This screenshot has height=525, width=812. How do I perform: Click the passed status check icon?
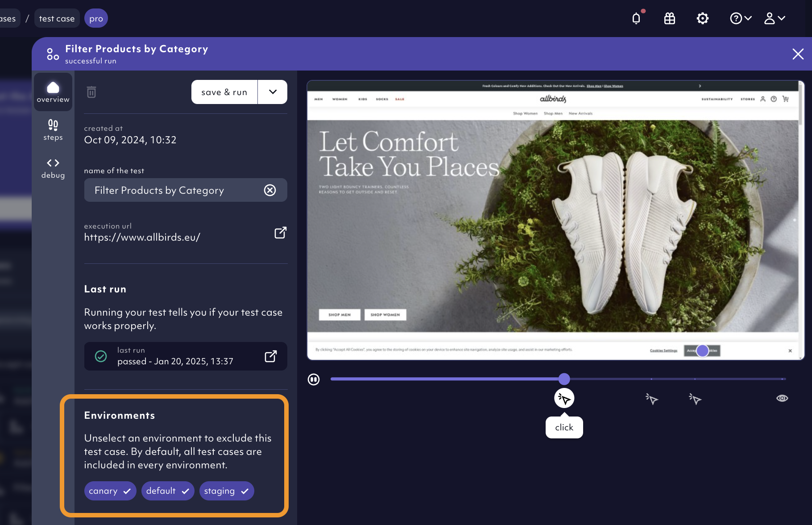point(101,356)
